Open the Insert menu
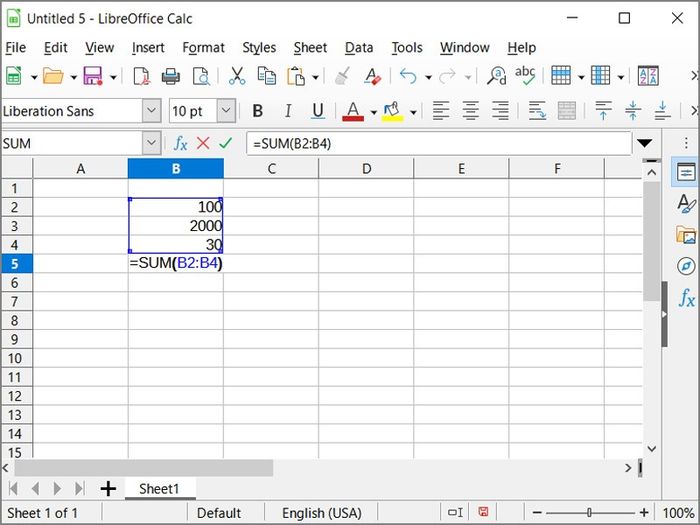 tap(148, 47)
